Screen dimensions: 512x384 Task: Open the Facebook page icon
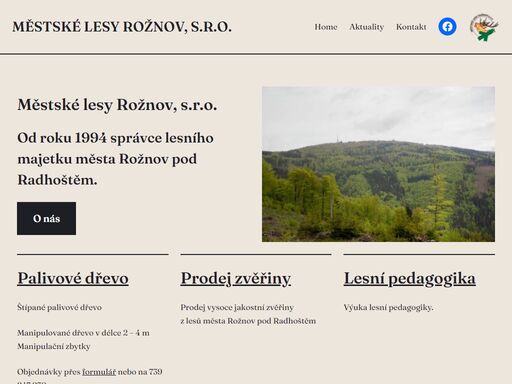pos(447,27)
